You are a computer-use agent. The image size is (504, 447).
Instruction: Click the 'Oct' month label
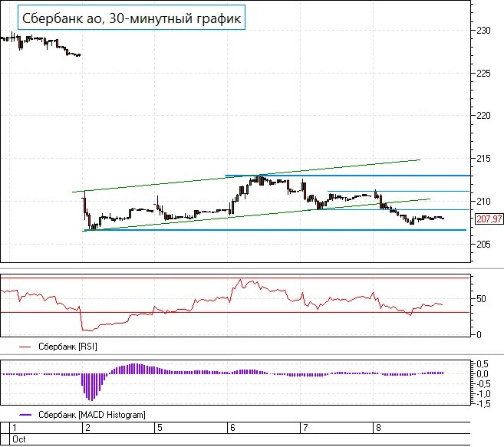[x=19, y=439]
